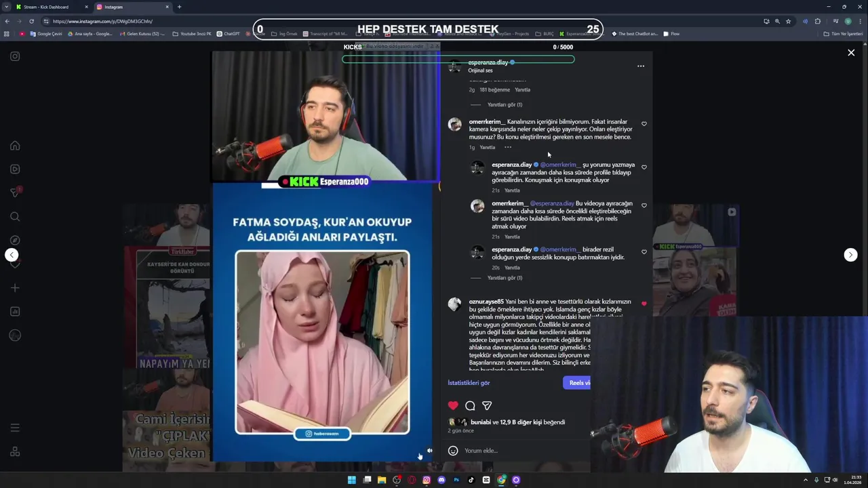Open the Chrome profile avatar U
868x488 pixels.
tap(848, 21)
